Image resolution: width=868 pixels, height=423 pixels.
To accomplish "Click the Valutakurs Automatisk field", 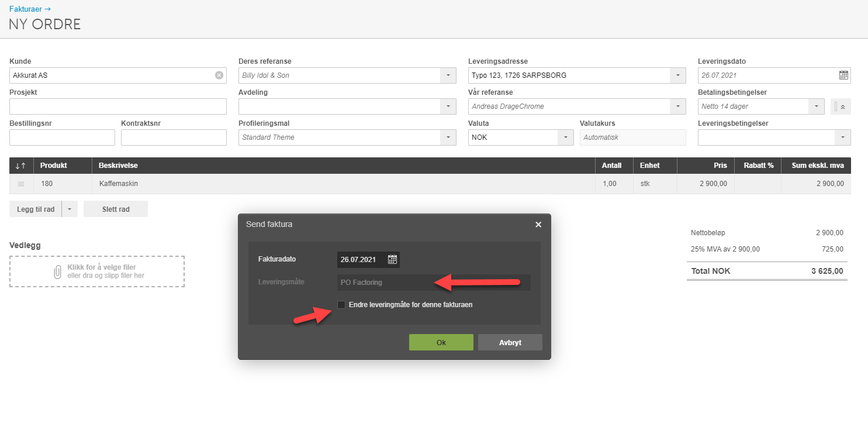I will click(632, 137).
